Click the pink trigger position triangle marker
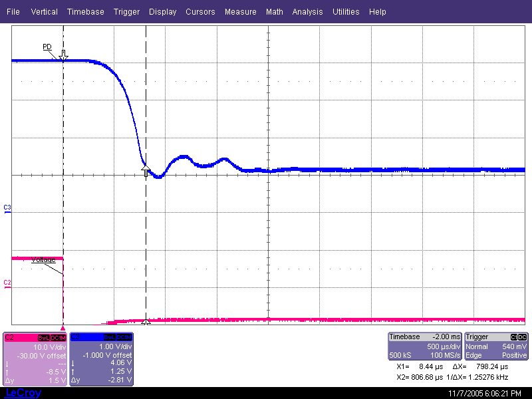The height and width of the screenshot is (399, 532). pyautogui.click(x=63, y=328)
